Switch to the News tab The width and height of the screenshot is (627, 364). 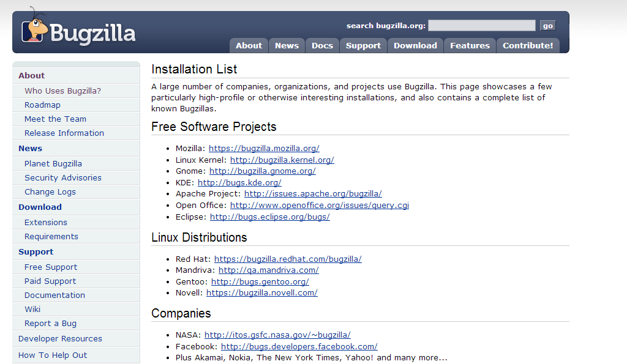click(x=287, y=46)
